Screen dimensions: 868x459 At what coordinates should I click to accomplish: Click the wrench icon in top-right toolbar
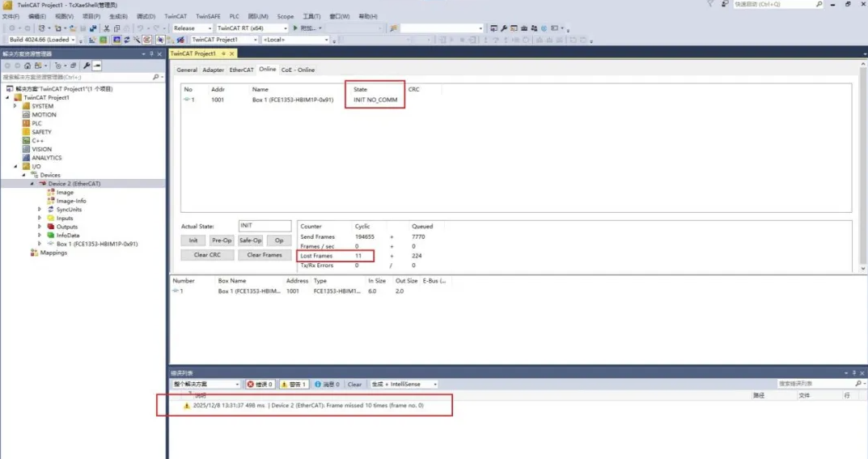point(504,28)
